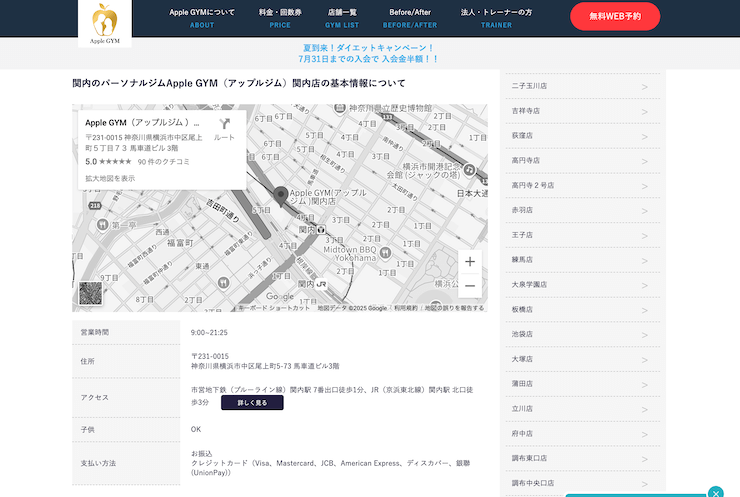Open 練馬店 in sidebar list
Viewport: 740px width, 497px height.
point(583,260)
